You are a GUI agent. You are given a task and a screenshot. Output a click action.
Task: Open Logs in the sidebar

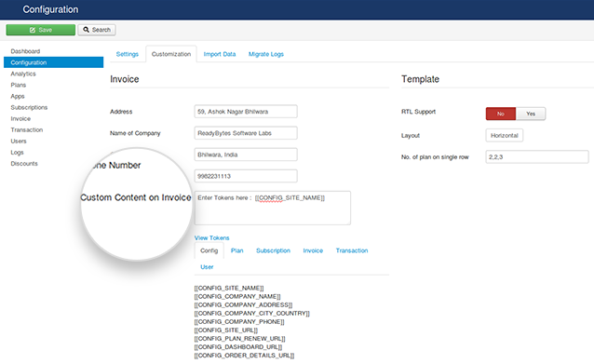[17, 153]
